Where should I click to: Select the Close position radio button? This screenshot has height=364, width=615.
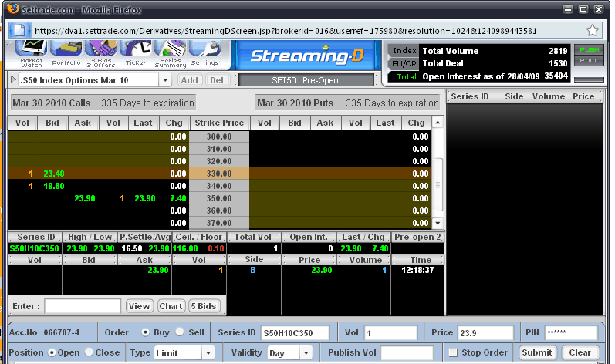point(89,352)
